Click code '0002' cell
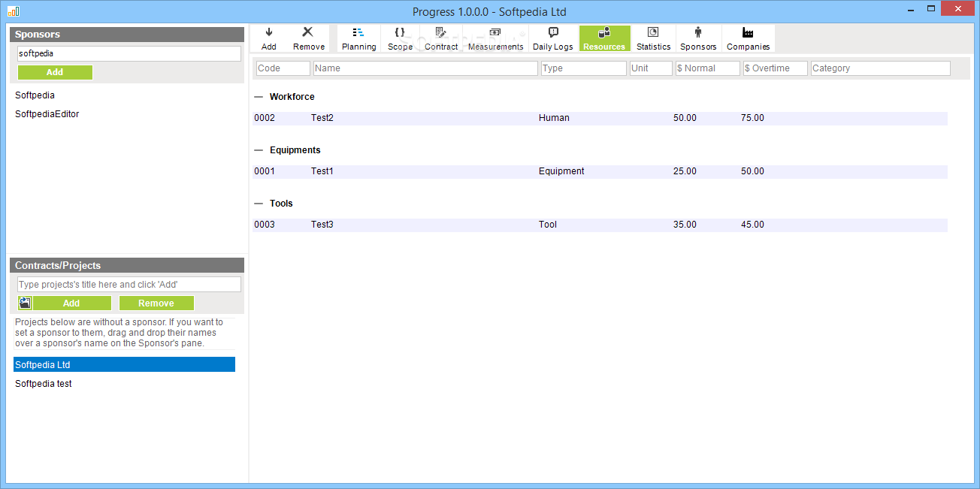 (x=265, y=118)
